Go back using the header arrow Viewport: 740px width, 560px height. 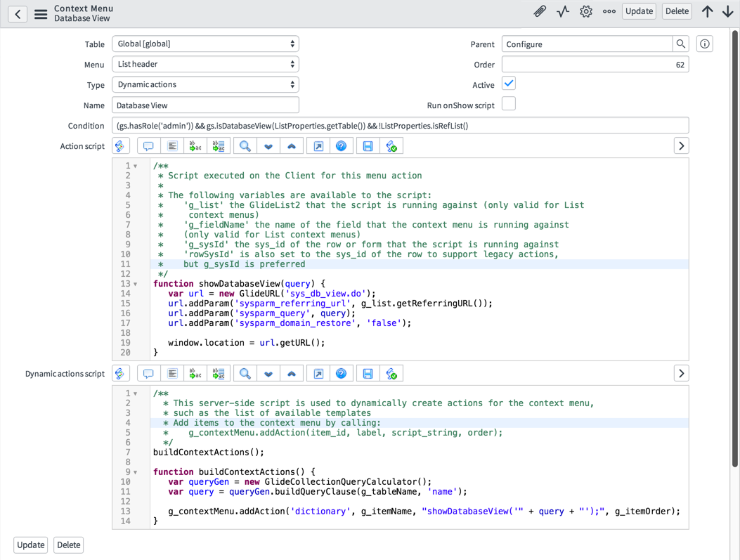click(x=18, y=14)
